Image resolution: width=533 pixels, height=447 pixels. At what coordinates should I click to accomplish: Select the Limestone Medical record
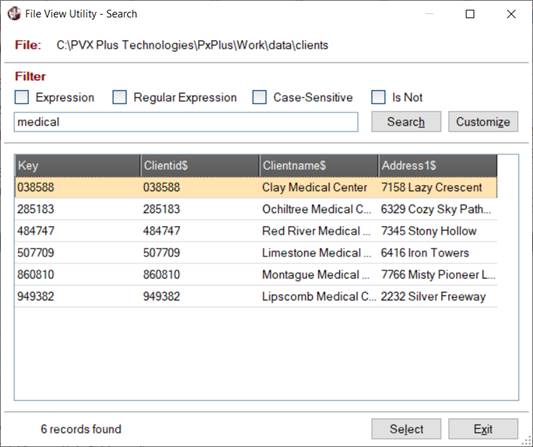coord(256,253)
